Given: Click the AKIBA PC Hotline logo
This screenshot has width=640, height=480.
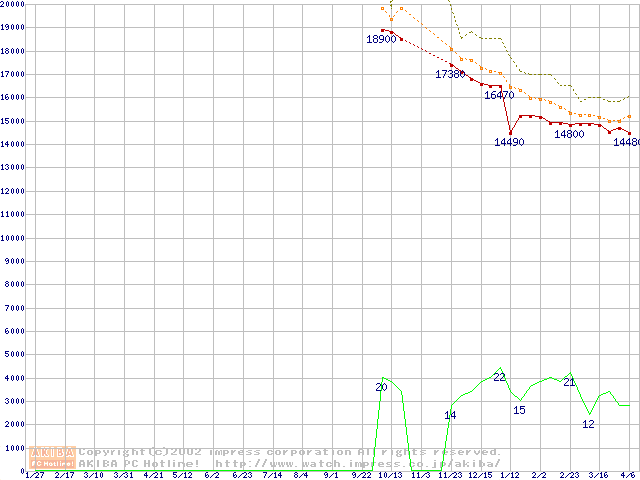Looking at the screenshot, I should tap(53, 457).
